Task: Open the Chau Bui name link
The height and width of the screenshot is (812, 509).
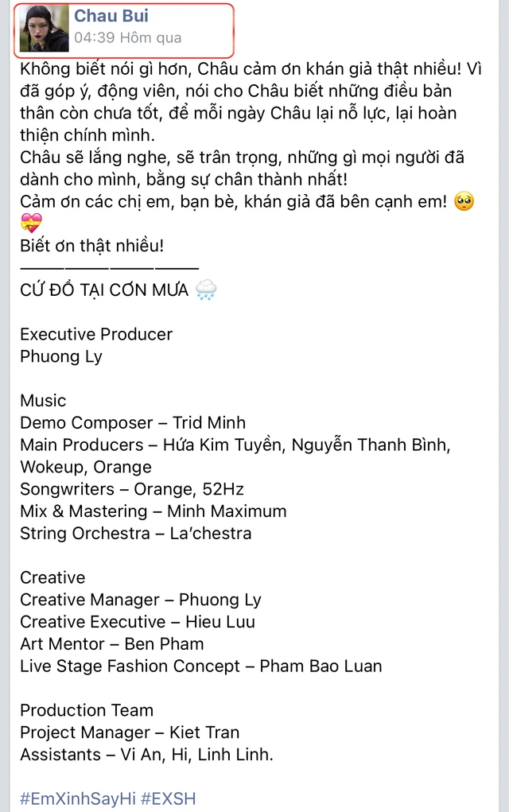Action: 111,16
